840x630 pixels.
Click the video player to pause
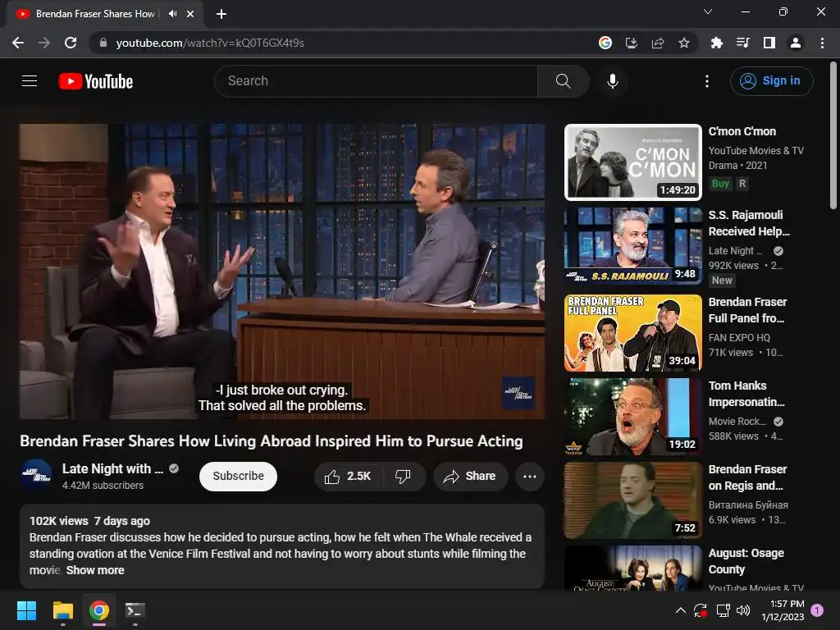click(282, 272)
